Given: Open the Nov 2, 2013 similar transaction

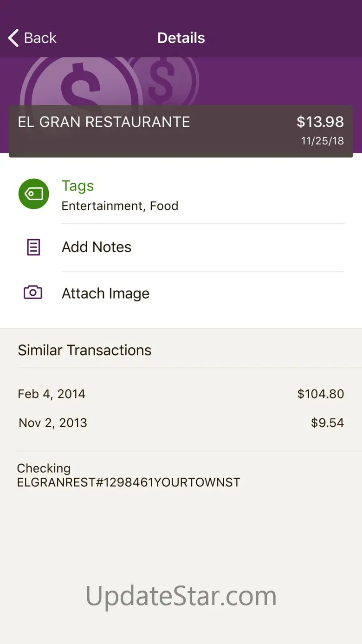Looking at the screenshot, I should coord(53,423).
